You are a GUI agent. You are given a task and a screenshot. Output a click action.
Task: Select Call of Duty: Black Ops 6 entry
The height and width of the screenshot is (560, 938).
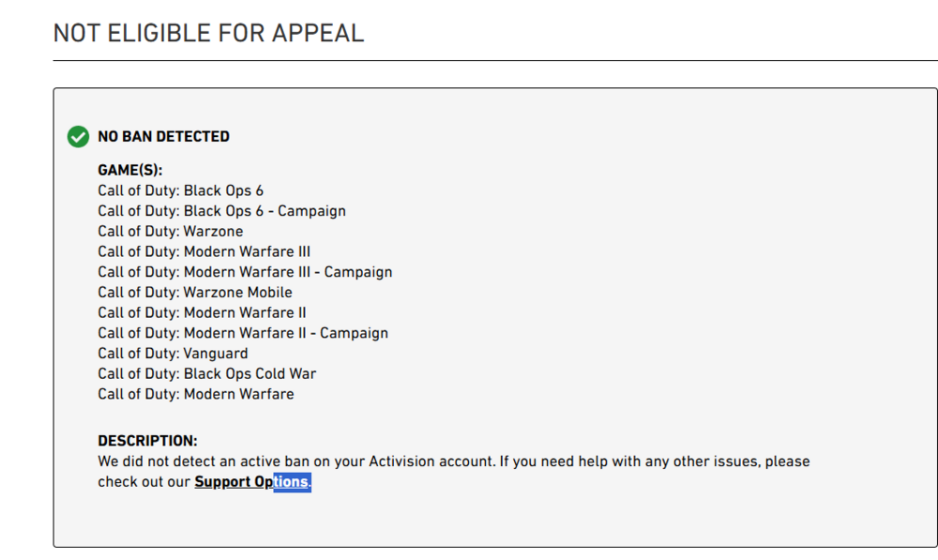tap(181, 190)
